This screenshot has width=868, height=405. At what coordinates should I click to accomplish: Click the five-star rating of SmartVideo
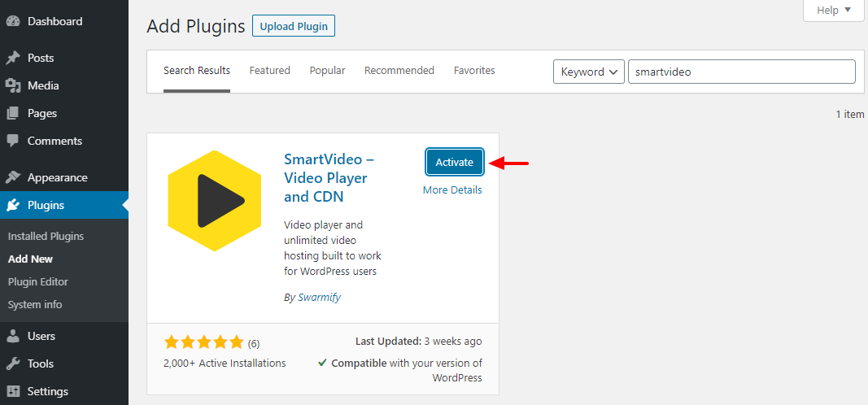(x=203, y=342)
